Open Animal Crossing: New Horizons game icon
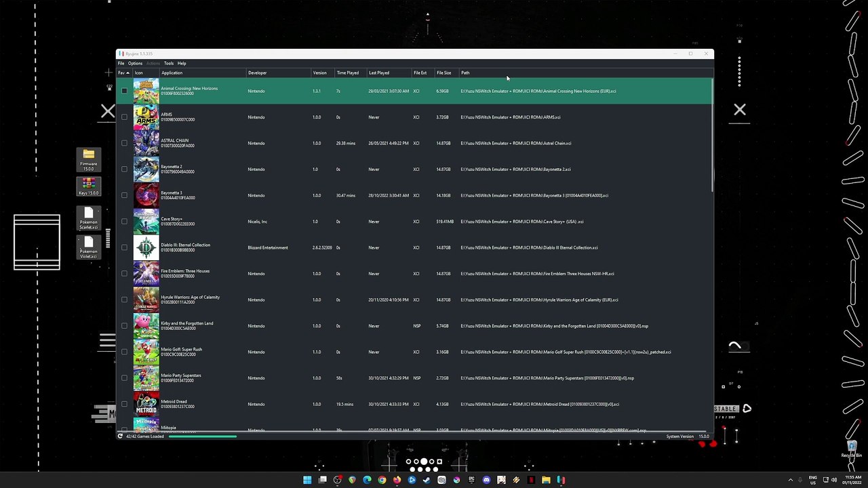 point(146,91)
